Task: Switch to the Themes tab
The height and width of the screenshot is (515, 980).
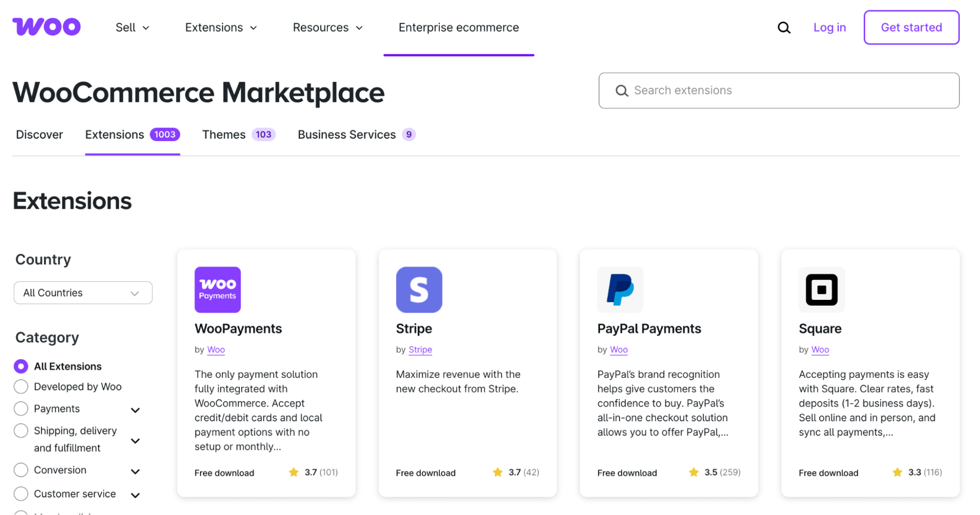Action: [239, 134]
